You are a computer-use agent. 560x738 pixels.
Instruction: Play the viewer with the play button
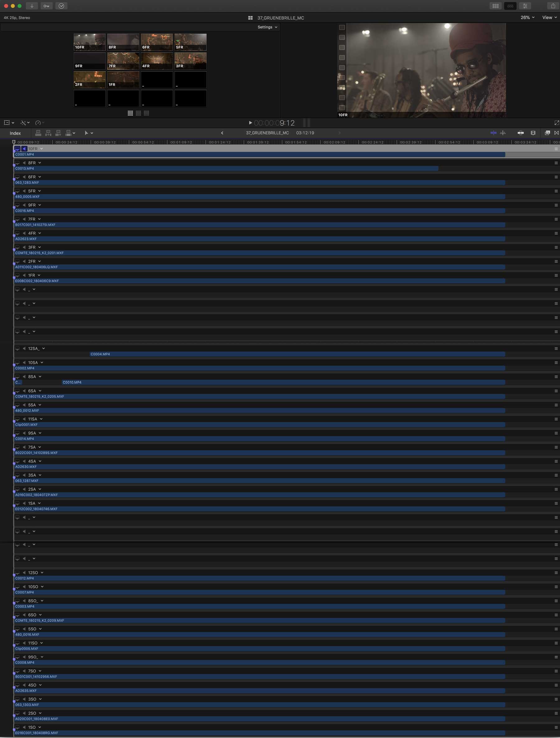coord(250,123)
